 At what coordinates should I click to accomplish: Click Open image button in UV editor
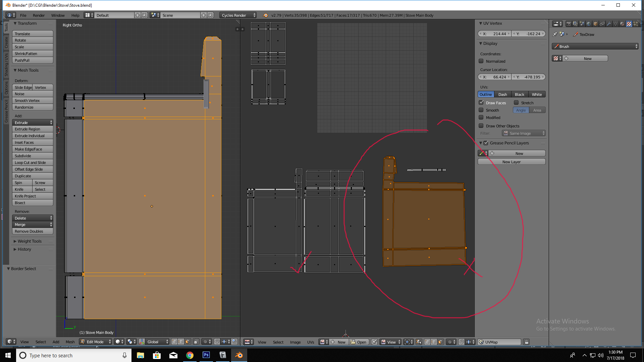pyautogui.click(x=359, y=342)
